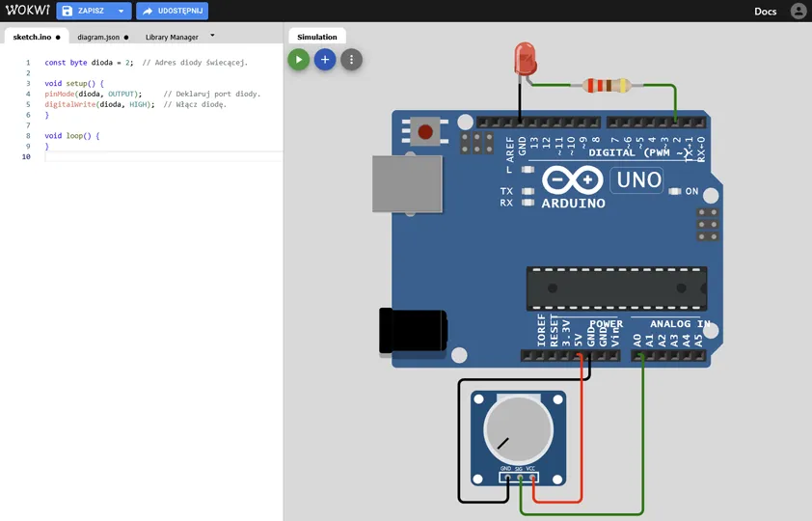The height and width of the screenshot is (521, 812).
Task: Click the TX indicator LED on board
Action: tap(528, 191)
